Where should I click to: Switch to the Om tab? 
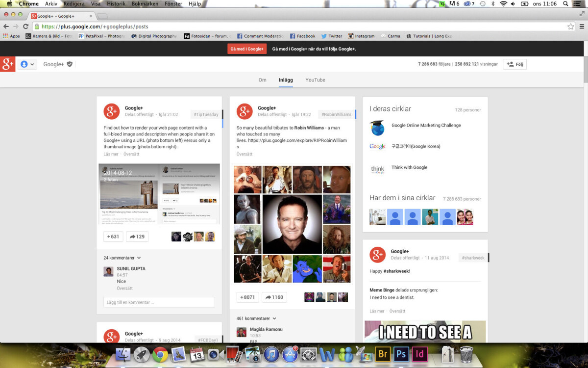tap(262, 80)
